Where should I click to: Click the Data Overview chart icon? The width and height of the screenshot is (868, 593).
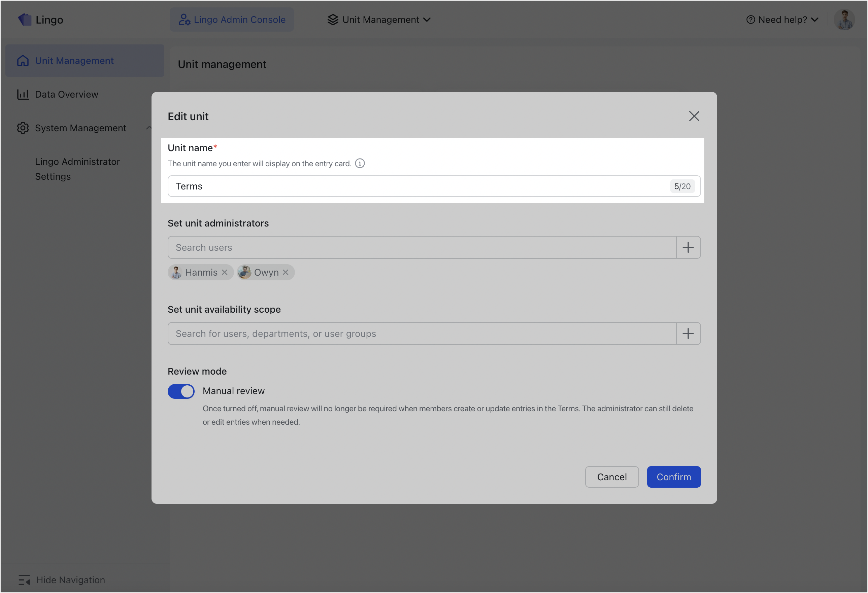[23, 94]
